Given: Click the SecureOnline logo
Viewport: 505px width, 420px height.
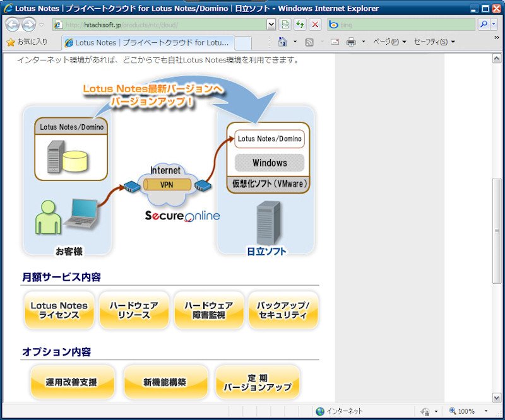Looking at the screenshot, I should (x=182, y=216).
